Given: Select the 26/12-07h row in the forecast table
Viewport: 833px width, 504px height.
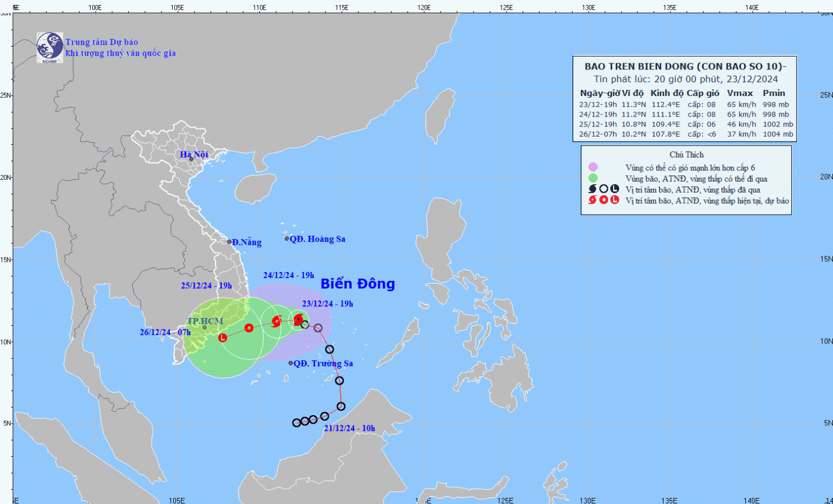Looking at the screenshot, I should point(685,134).
